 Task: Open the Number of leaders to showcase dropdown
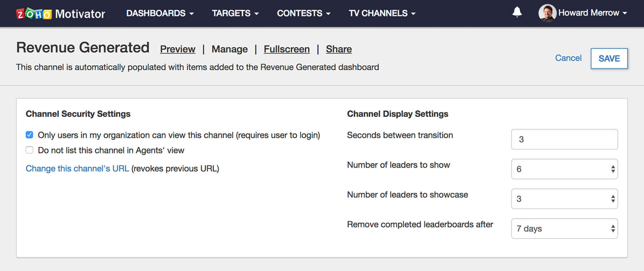pyautogui.click(x=564, y=199)
